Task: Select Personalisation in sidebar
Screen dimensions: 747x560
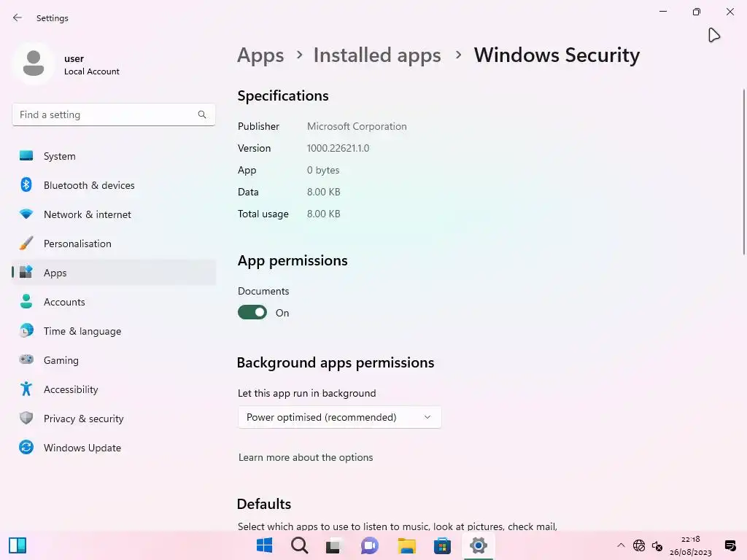Action: pos(114,243)
